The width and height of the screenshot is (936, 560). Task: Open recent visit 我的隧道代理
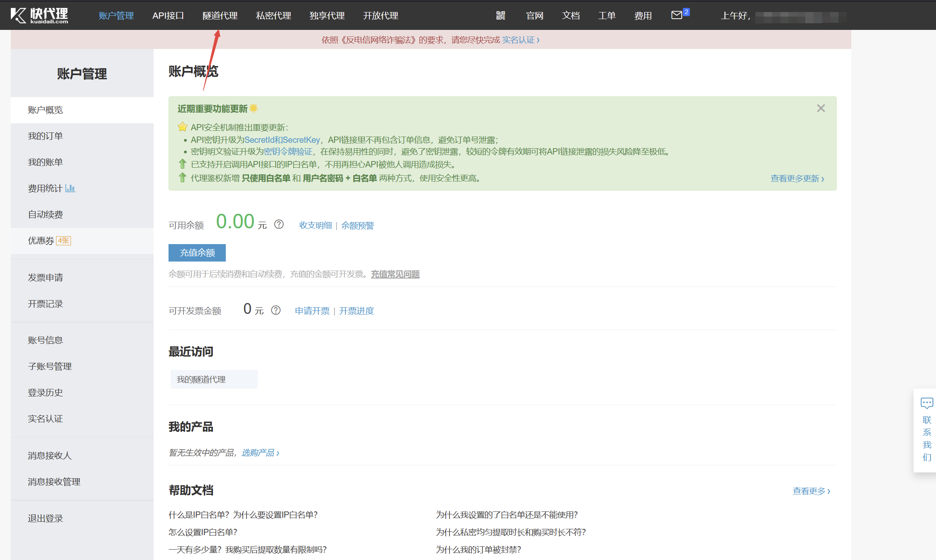[x=214, y=379]
